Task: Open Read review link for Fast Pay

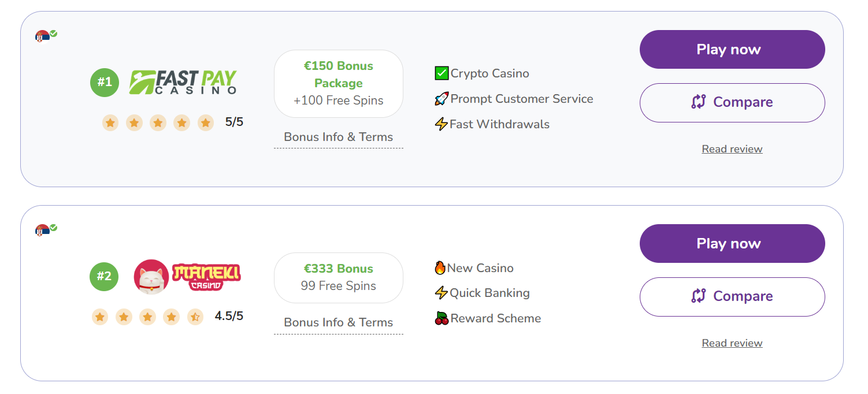Action: 732,149
